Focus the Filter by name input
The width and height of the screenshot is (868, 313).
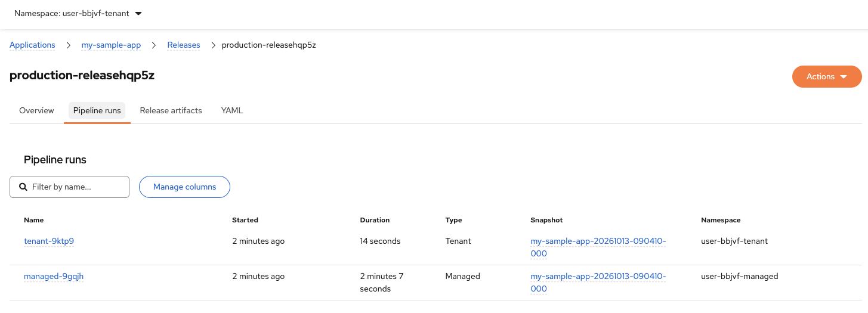69,187
